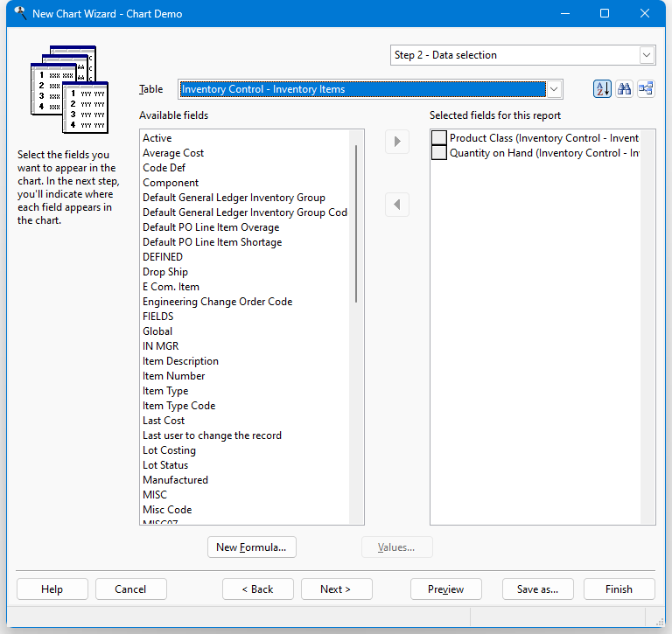Select Lot Costing field in the list

[169, 450]
